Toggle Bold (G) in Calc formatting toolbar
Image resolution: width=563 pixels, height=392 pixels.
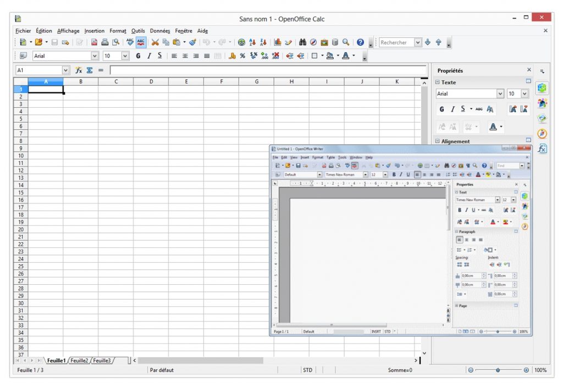(x=138, y=56)
